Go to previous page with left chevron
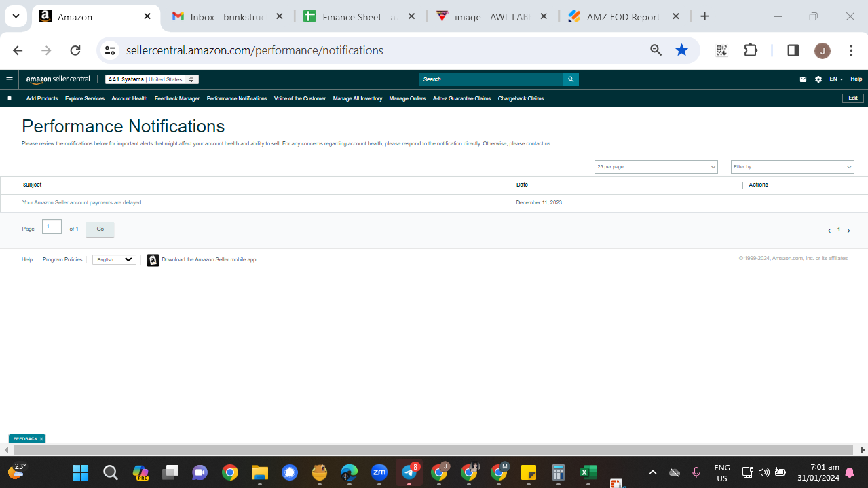Image resolution: width=868 pixels, height=488 pixels. [x=829, y=231]
